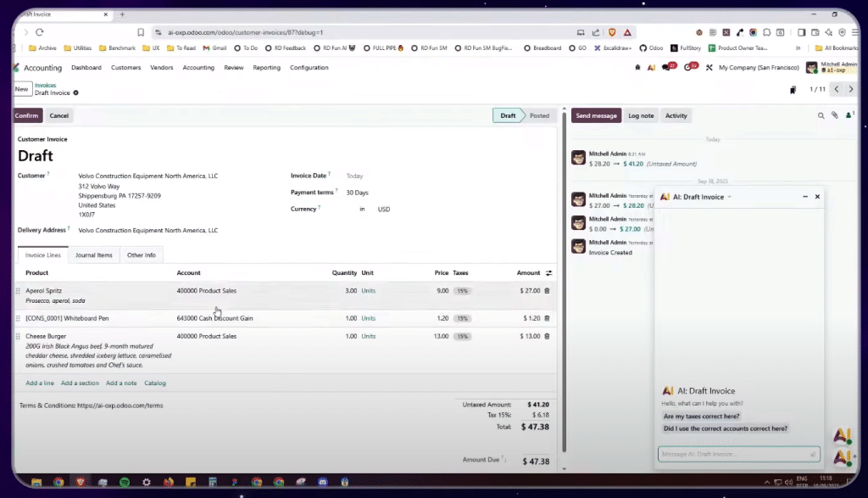Open company switcher My Company (San Francisco)
The height and width of the screenshot is (498, 868).
click(x=756, y=68)
